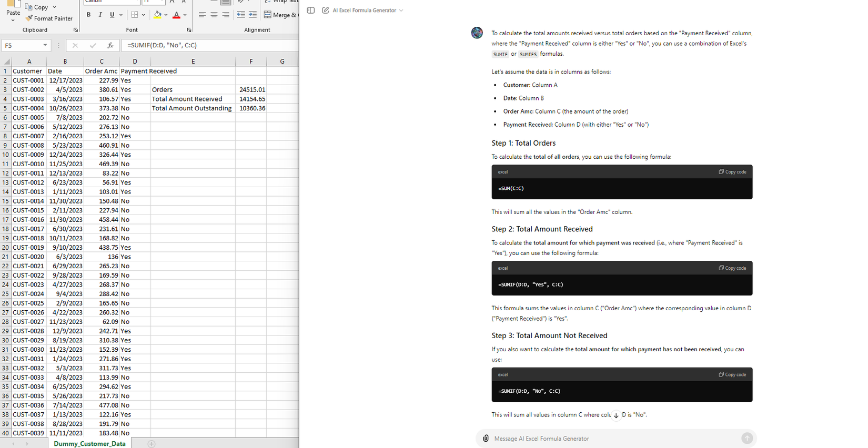Select cell F3 containing 24515.01

[x=251, y=89]
